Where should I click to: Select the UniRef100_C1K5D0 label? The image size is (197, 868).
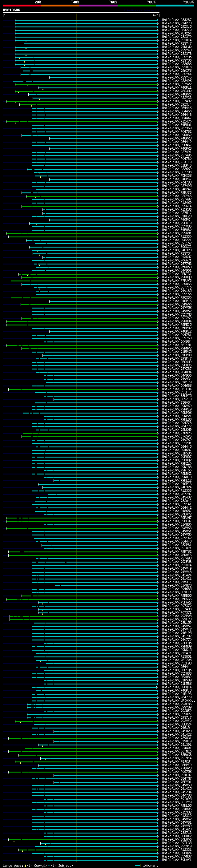point(176,454)
